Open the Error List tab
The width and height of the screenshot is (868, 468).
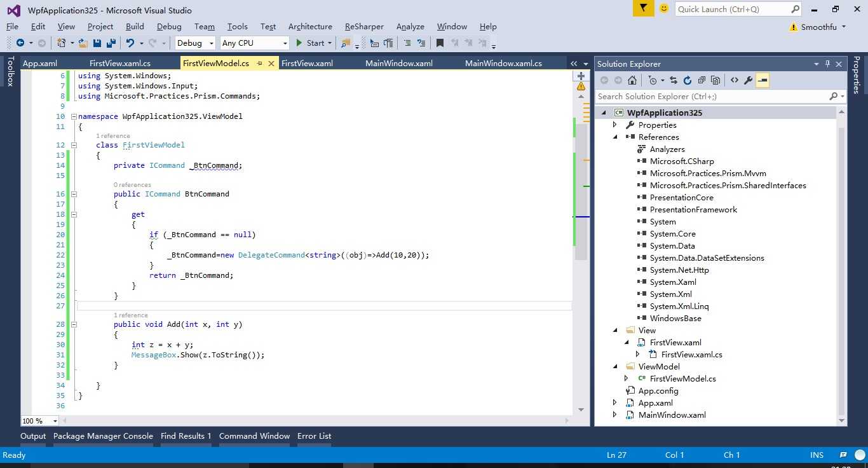tap(314, 436)
